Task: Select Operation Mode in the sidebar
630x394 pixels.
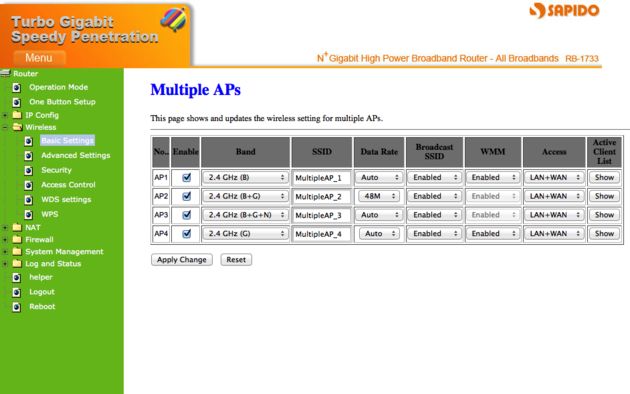Action: click(58, 87)
